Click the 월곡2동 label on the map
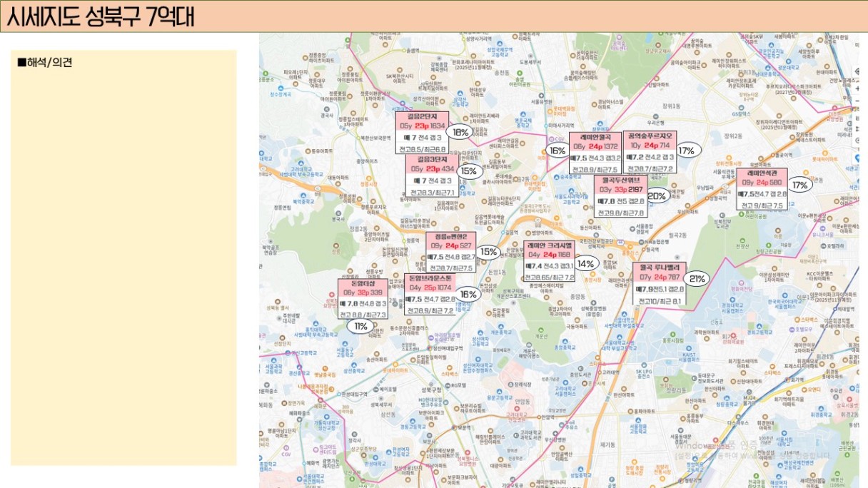 click(x=678, y=234)
